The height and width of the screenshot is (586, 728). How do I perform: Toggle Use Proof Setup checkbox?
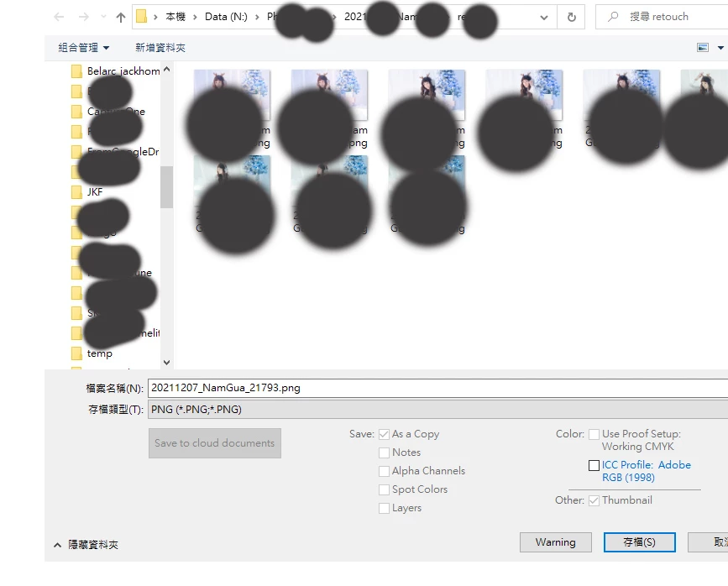594,434
